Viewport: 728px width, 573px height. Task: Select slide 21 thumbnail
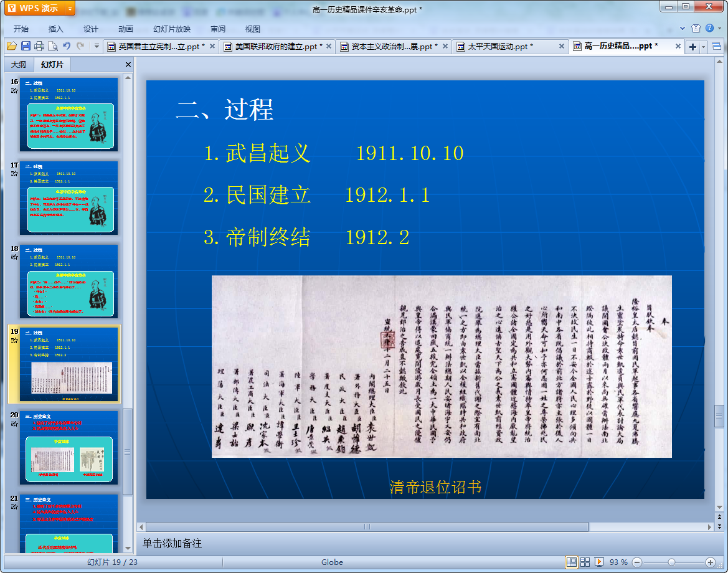click(69, 523)
